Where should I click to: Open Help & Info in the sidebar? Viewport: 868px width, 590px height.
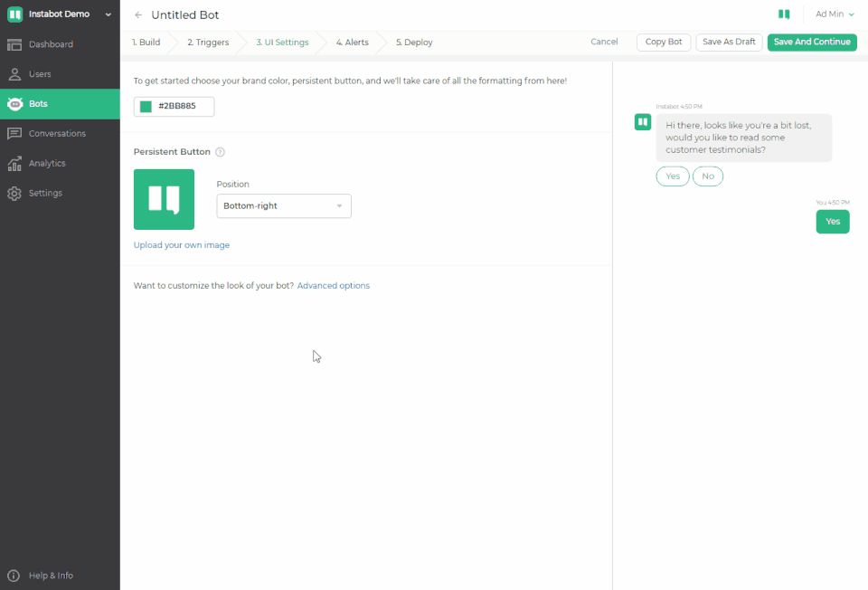(x=60, y=576)
